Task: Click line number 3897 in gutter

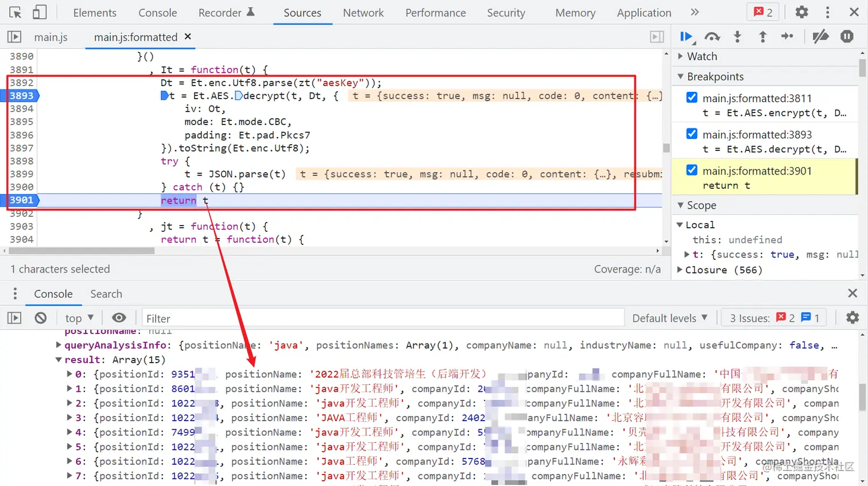Action: (22, 147)
